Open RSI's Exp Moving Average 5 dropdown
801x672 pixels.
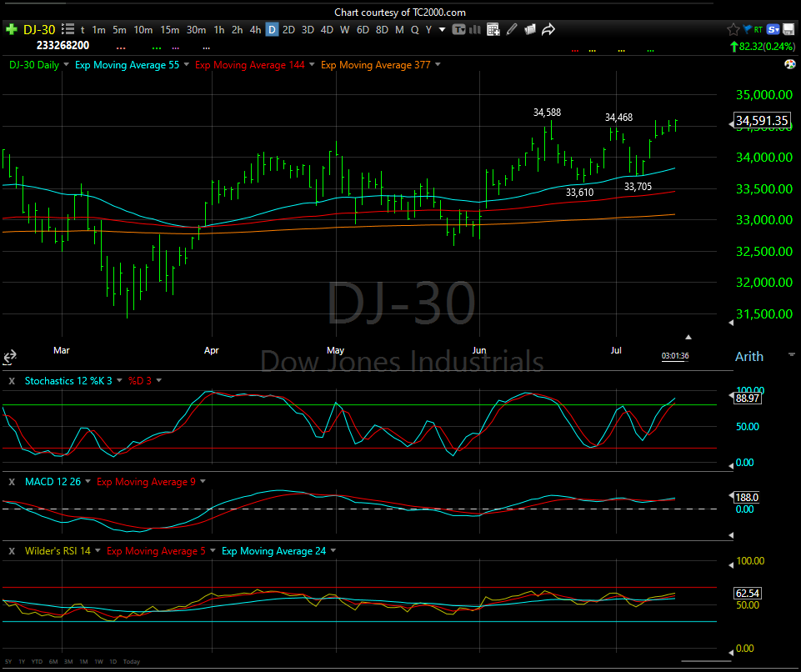coord(213,551)
